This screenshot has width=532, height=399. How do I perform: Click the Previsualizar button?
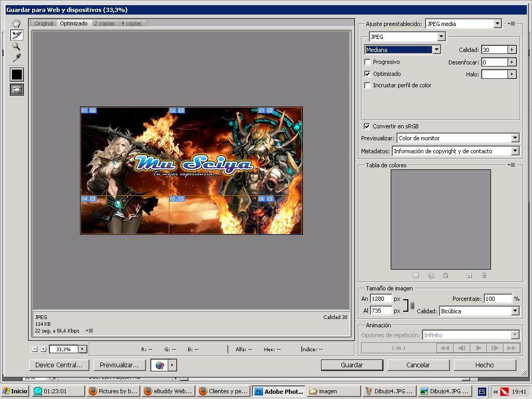pyautogui.click(x=119, y=365)
